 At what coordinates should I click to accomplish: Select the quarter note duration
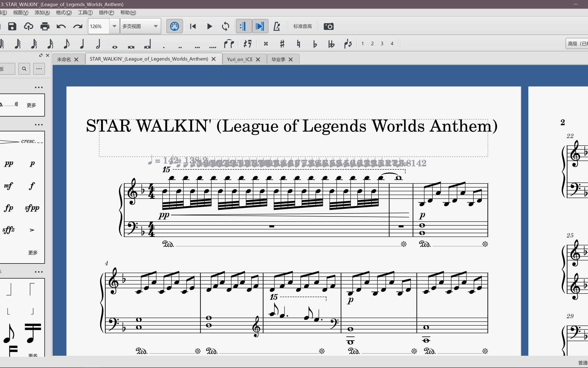[82, 44]
